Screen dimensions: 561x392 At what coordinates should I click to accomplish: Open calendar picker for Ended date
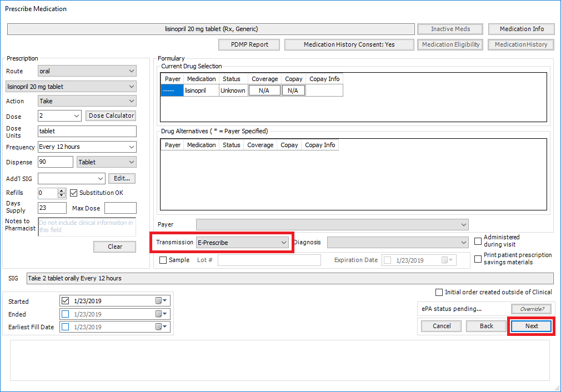point(161,314)
